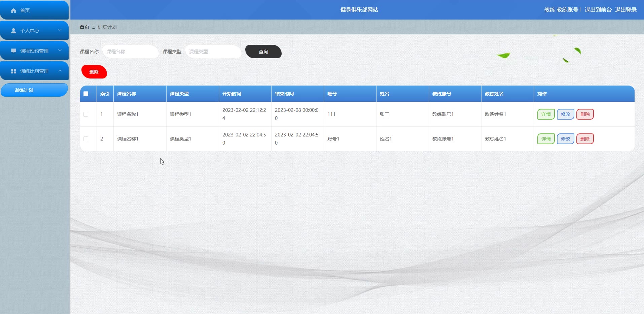Click the red 删除 batch delete button
Image resolution: width=644 pixels, height=314 pixels.
pyautogui.click(x=94, y=72)
